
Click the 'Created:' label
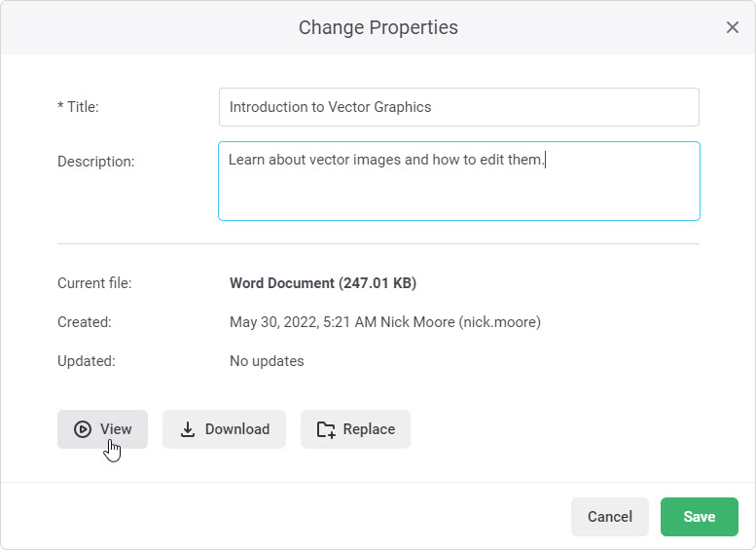pyautogui.click(x=85, y=322)
